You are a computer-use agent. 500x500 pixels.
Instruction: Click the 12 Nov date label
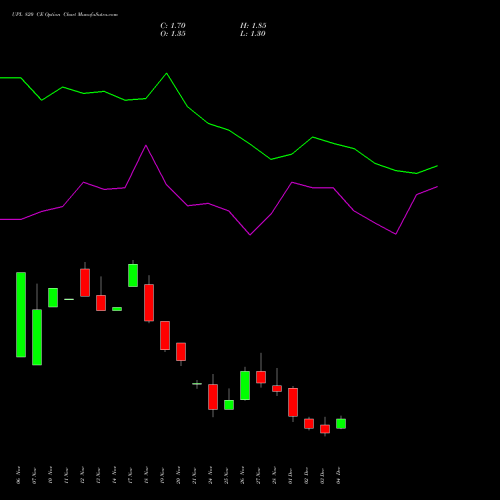(82, 475)
